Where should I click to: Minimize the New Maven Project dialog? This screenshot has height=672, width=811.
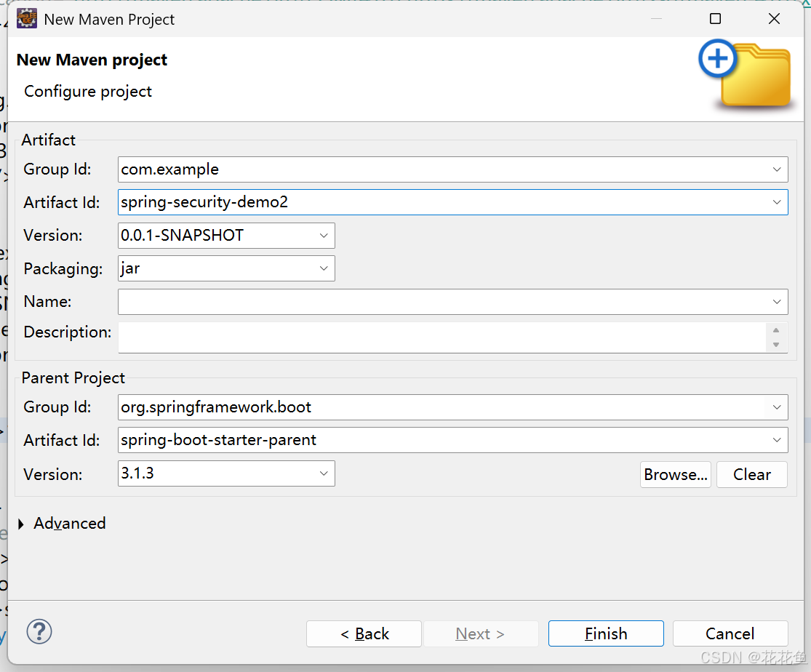[656, 19]
